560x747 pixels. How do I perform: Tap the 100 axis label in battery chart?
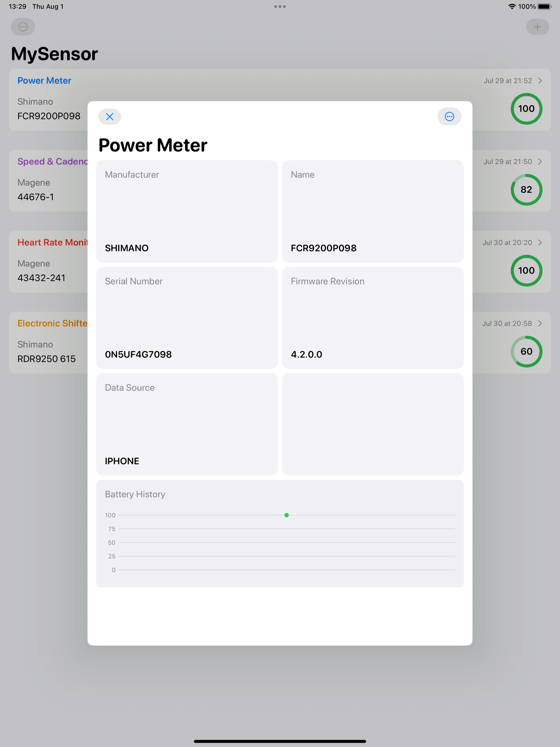[x=110, y=515]
